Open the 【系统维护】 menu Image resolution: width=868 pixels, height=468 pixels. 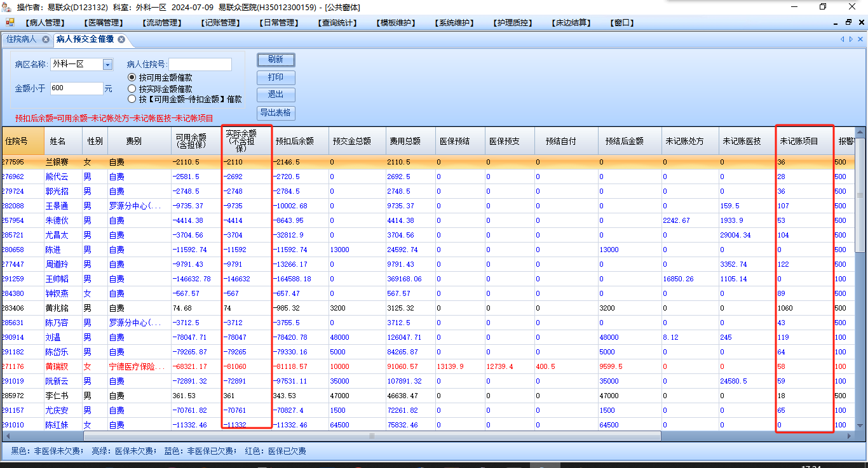[456, 23]
